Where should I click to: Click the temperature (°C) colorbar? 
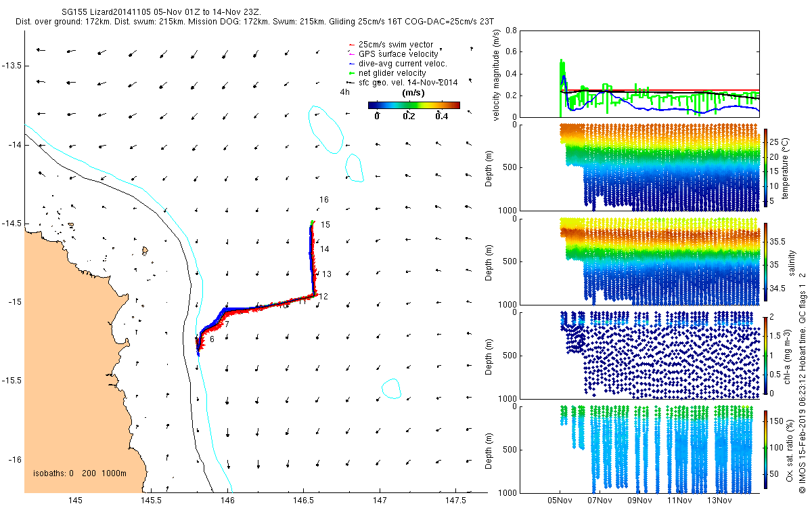click(x=765, y=167)
